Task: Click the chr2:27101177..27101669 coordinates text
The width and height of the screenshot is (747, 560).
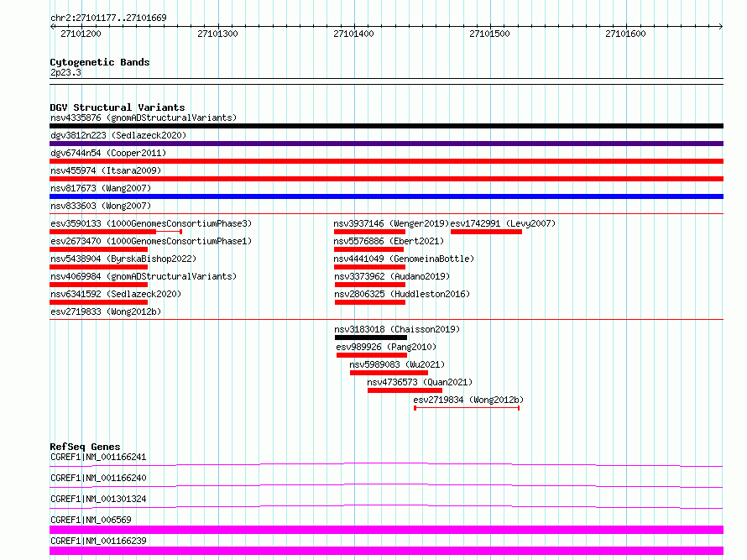Action: pyautogui.click(x=108, y=18)
